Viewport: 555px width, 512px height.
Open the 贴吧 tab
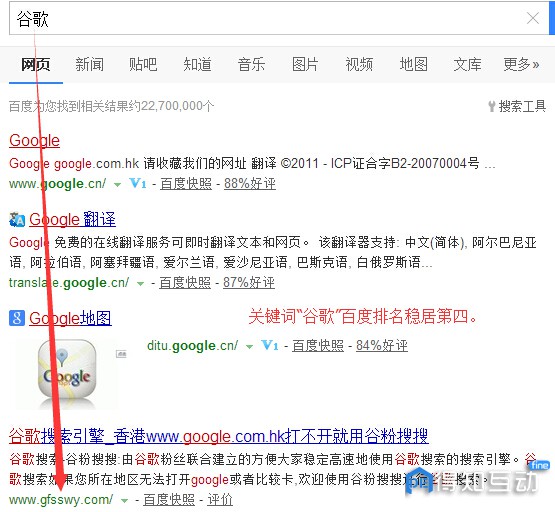(143, 65)
